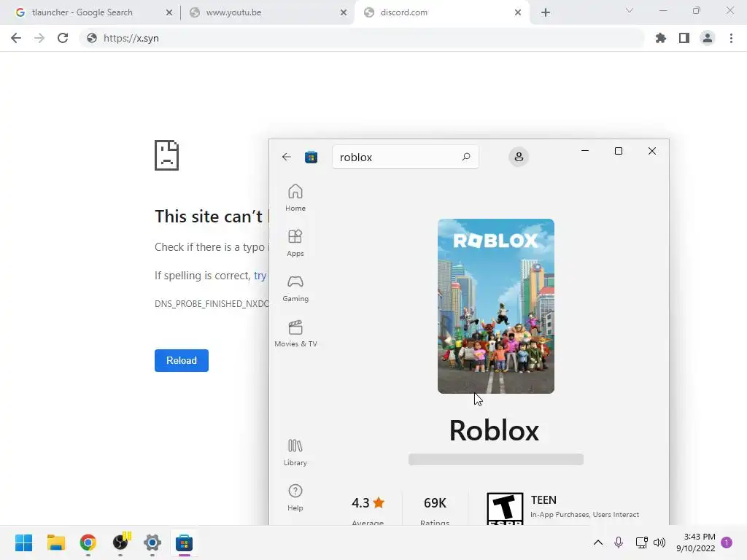Open File Explorer from taskbar
747x560 pixels.
[x=55, y=542]
